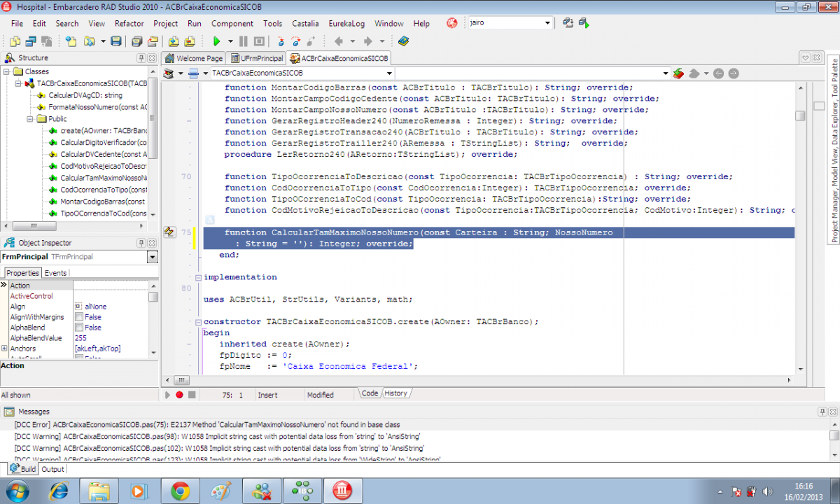The height and width of the screenshot is (504, 840).
Task: Click the Pause program toolbar icon
Action: tap(244, 41)
